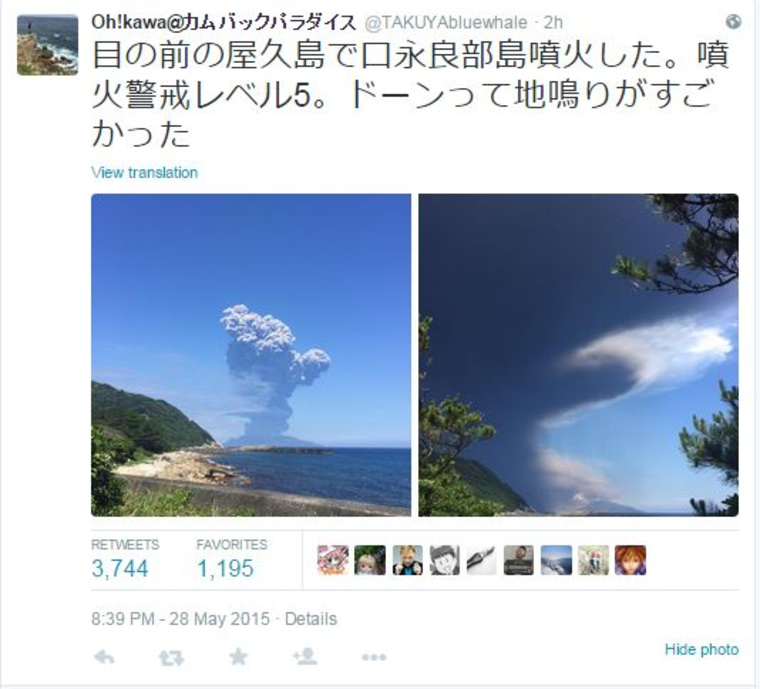Screen dimensions: 760x689
Task: Hide photo using the link
Action: click(x=701, y=649)
